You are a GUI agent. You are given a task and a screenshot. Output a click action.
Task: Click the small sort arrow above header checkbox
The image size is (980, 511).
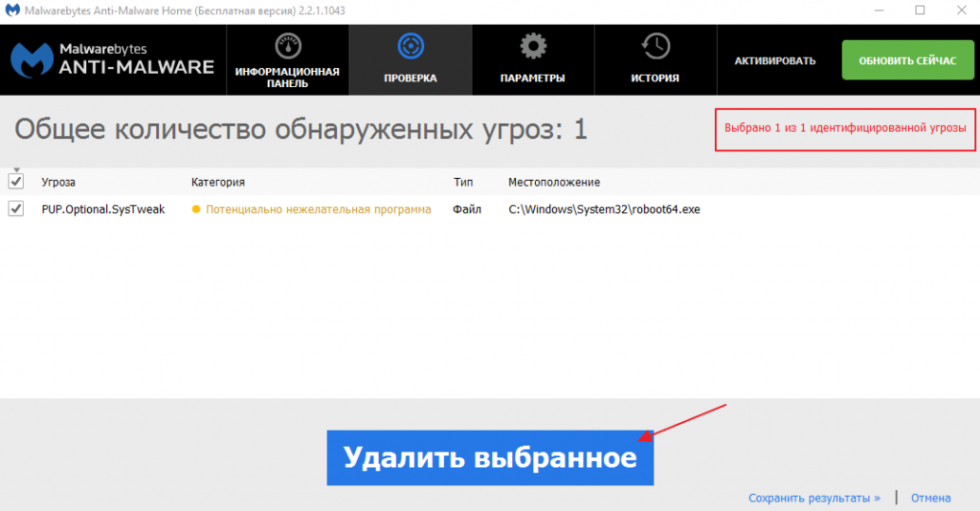pos(15,170)
